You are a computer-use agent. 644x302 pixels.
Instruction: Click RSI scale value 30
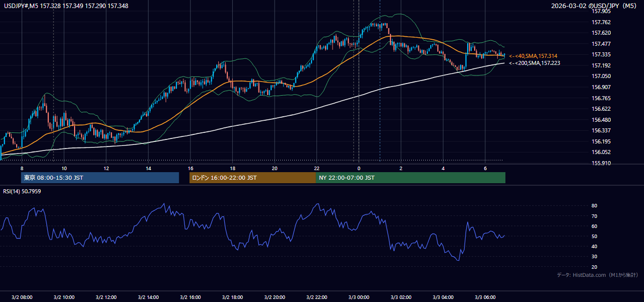pos(595,257)
